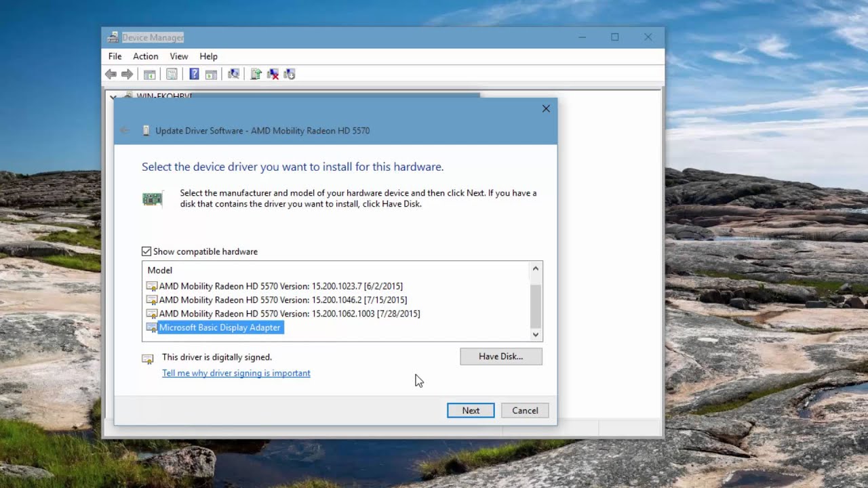Viewport: 868px width, 488px height.
Task: Open the File menu
Action: coord(115,56)
